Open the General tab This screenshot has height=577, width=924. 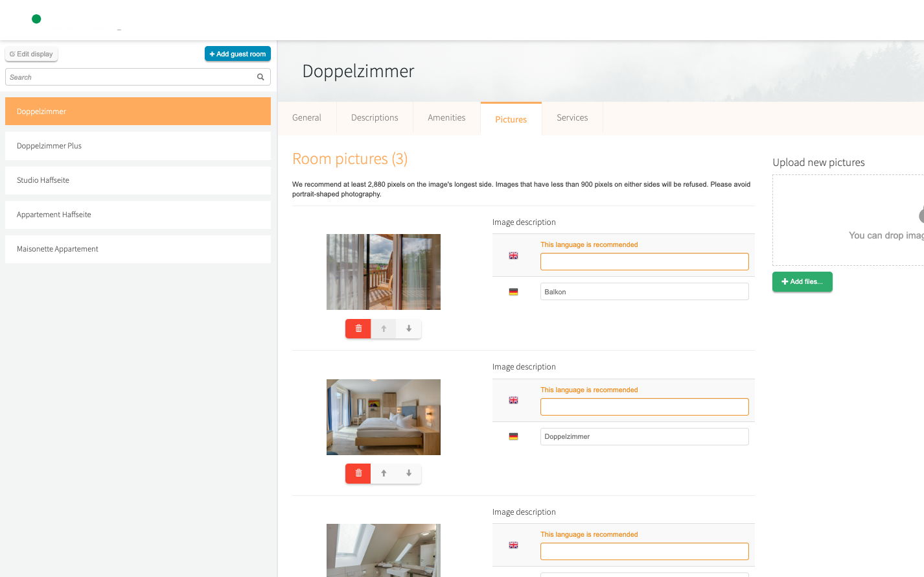click(x=306, y=118)
